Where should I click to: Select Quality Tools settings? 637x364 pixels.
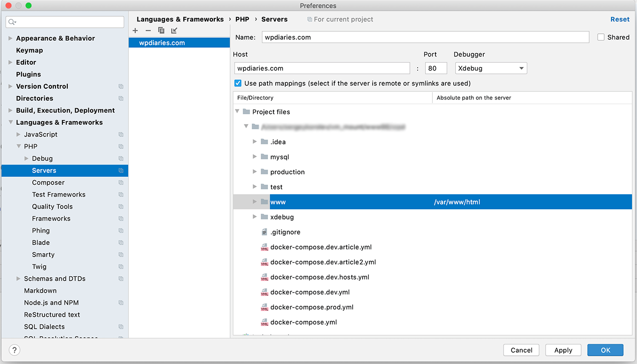pyautogui.click(x=52, y=207)
